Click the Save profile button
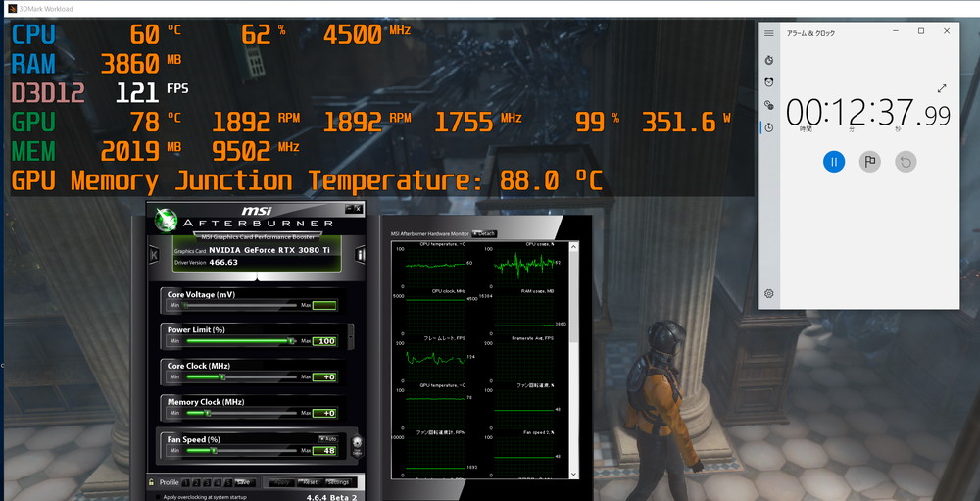The image size is (980, 501). (243, 482)
